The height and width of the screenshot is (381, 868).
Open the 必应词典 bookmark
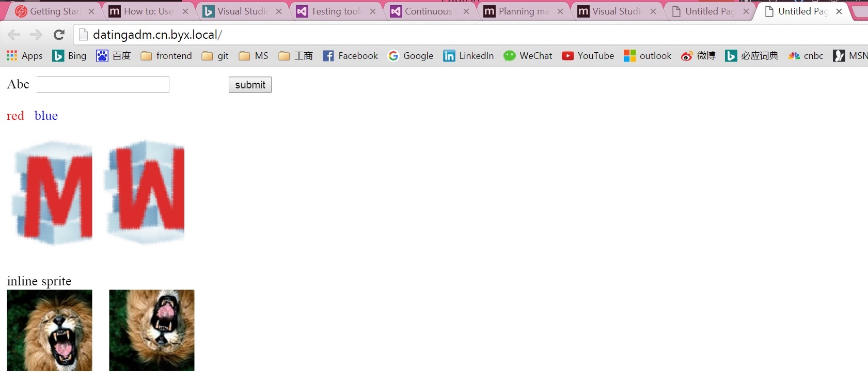point(751,56)
